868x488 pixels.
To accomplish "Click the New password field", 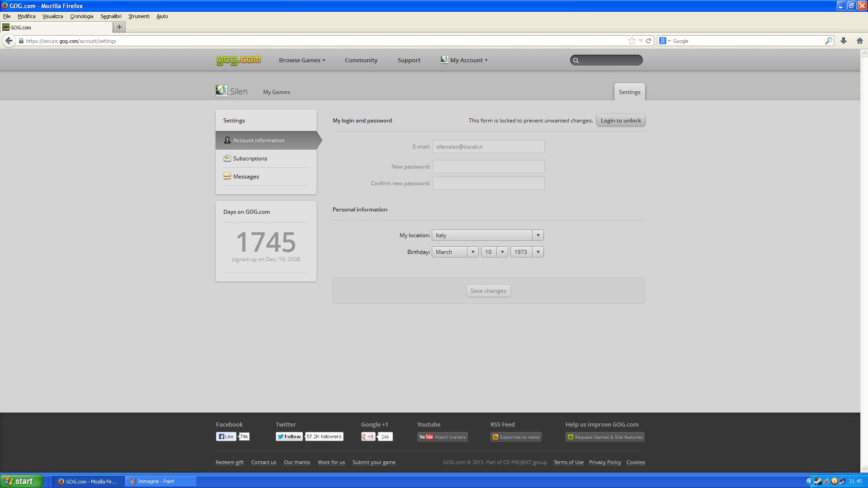I will 488,166.
